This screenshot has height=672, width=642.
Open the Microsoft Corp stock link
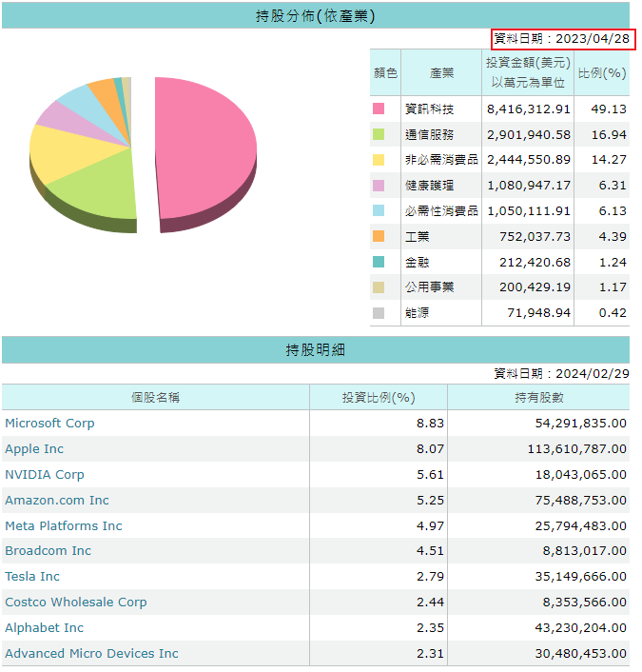point(49,424)
